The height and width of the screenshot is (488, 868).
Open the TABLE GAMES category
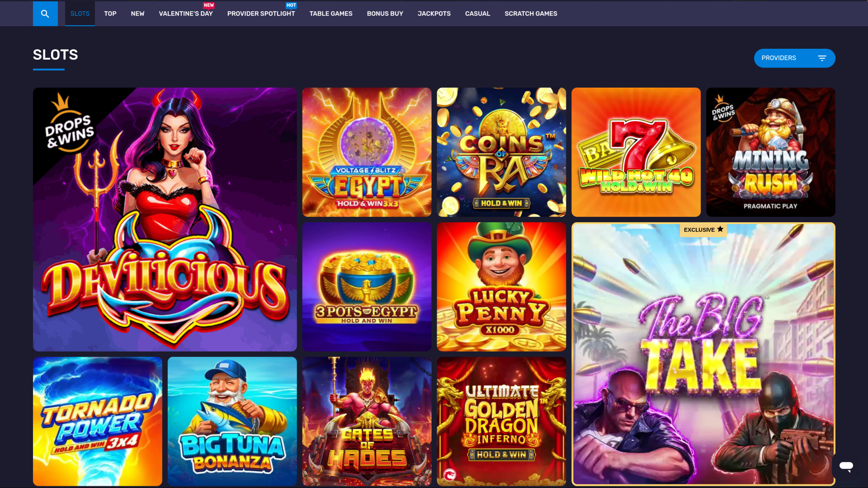coord(330,14)
